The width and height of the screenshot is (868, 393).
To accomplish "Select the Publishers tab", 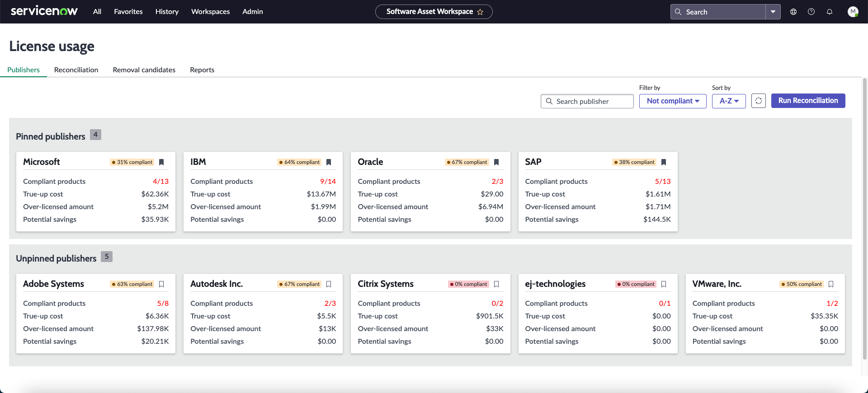I will [x=24, y=70].
